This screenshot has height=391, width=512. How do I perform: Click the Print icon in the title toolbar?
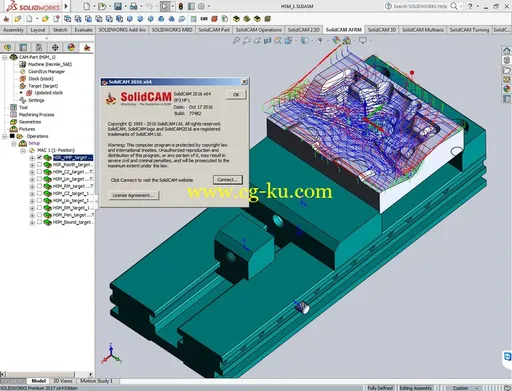click(133, 6)
